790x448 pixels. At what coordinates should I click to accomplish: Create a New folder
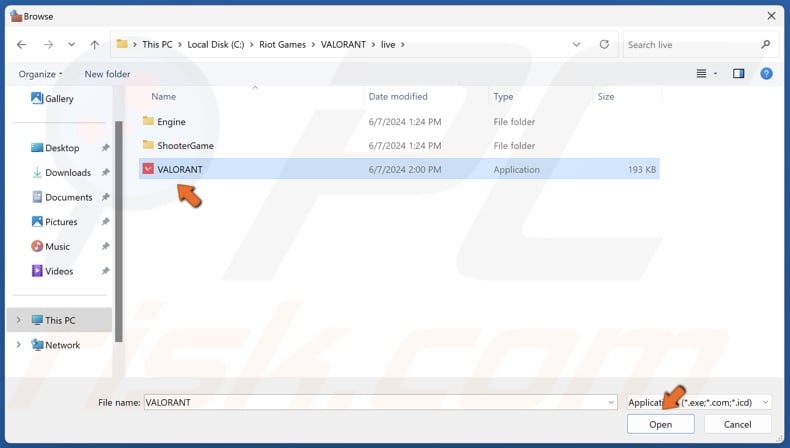click(x=107, y=74)
